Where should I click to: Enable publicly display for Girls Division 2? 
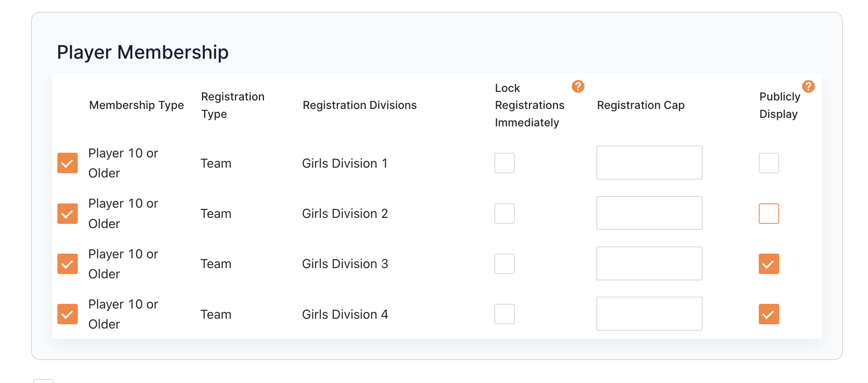pos(769,214)
